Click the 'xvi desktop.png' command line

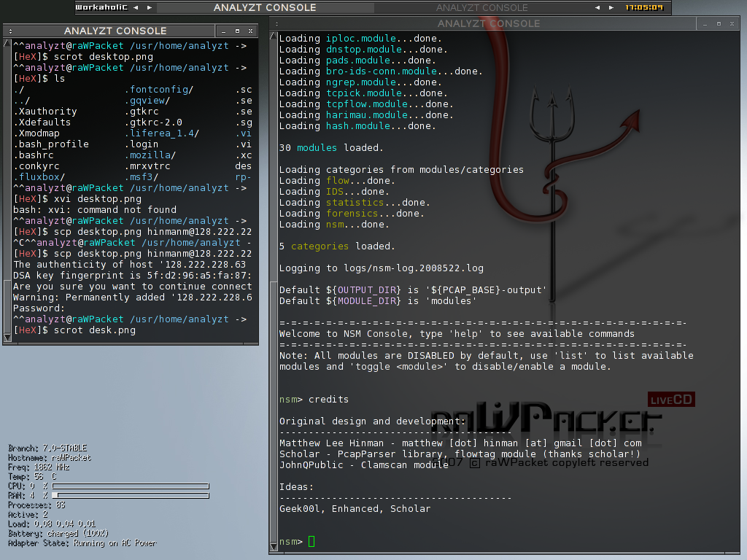tap(77, 199)
